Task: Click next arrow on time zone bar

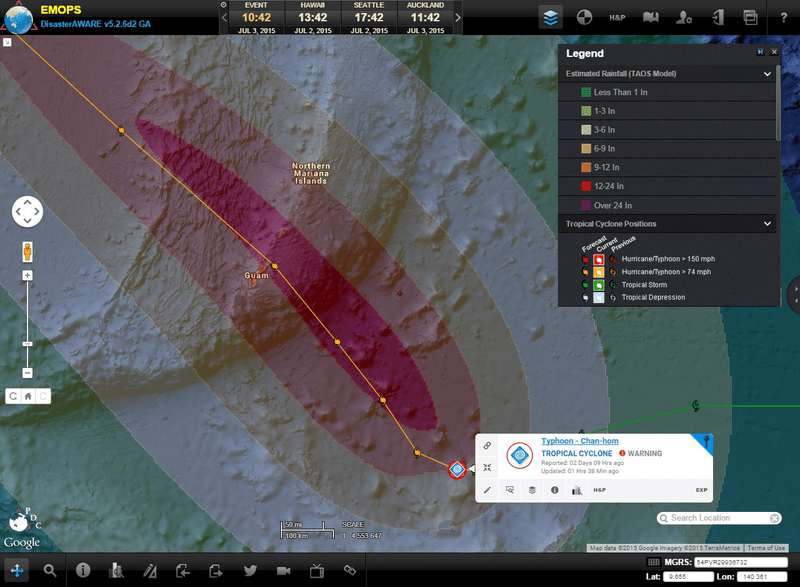Action: click(x=458, y=17)
